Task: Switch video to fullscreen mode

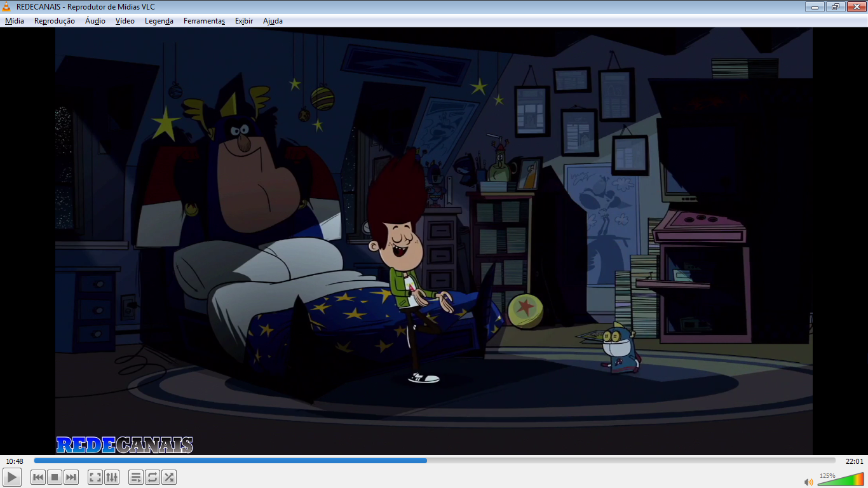Action: (95, 477)
